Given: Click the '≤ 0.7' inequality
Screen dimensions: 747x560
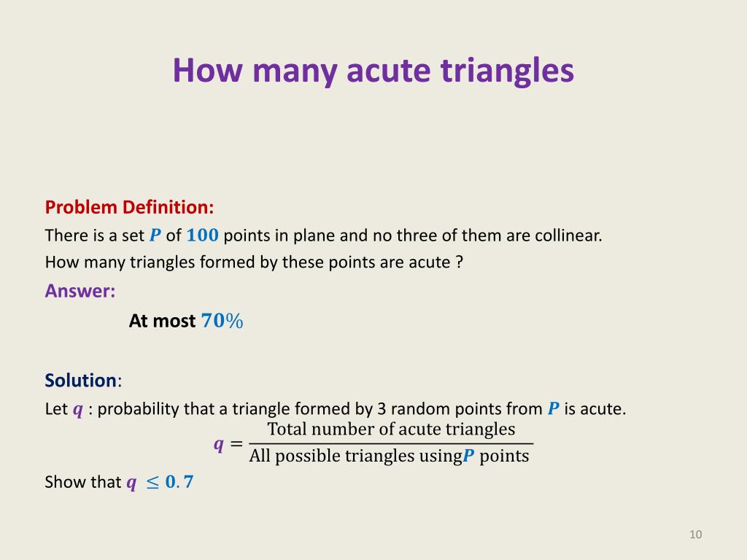Looking at the screenshot, I should (169, 482).
